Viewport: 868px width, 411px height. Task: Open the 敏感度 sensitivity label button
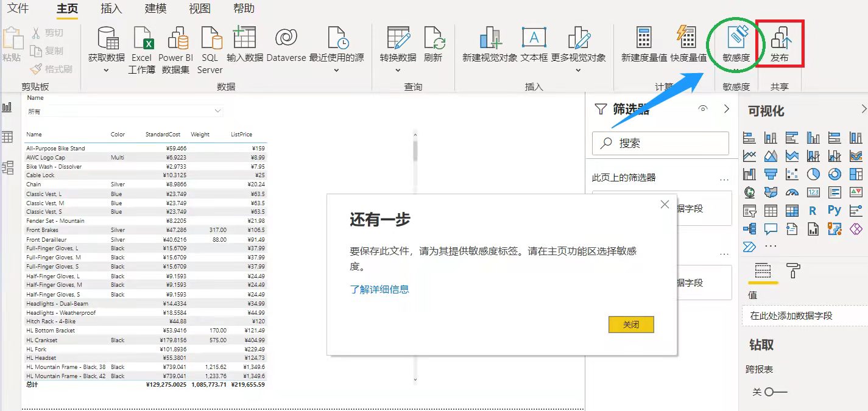[736, 44]
